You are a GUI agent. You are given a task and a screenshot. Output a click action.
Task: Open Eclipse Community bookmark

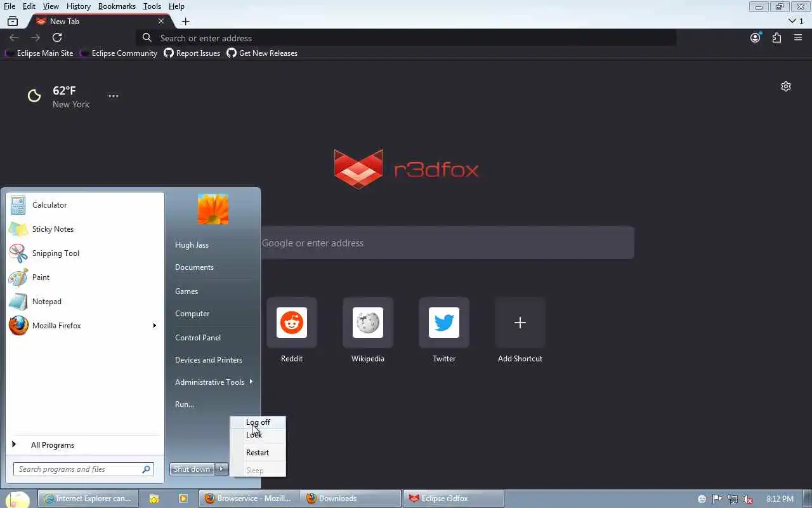119,53
